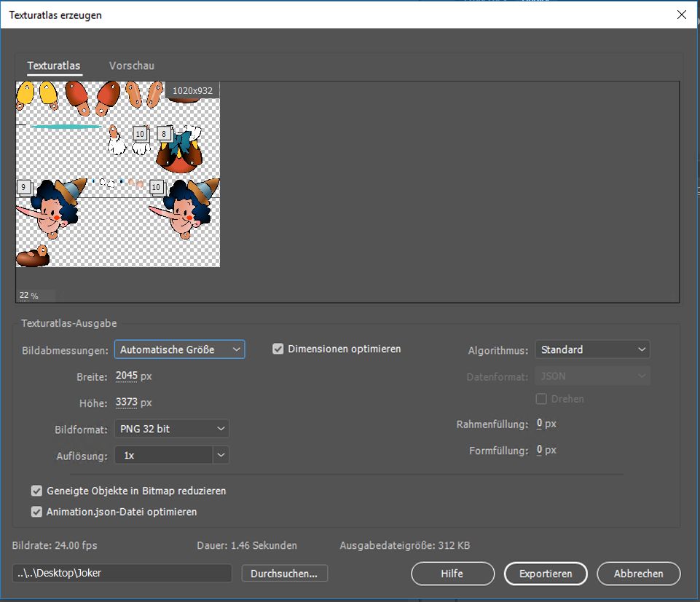Click the Höhe value 3373

(x=126, y=402)
